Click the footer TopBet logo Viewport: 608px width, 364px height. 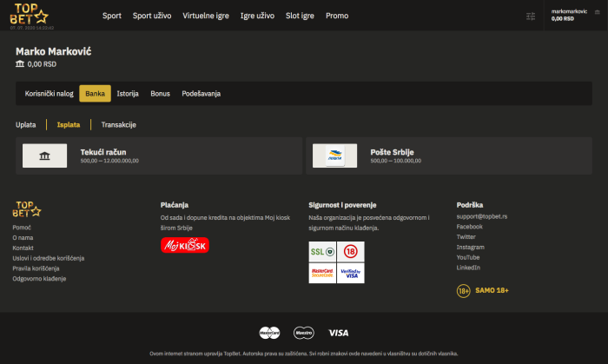pos(27,209)
